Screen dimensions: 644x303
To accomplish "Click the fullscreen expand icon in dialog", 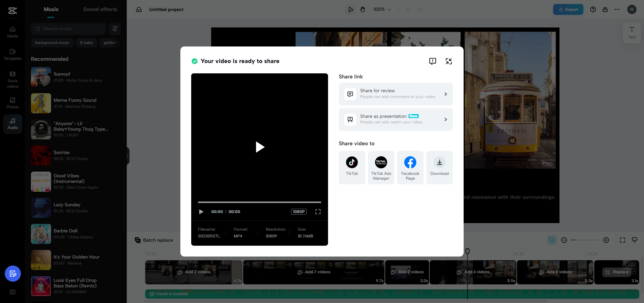I will point(449,61).
